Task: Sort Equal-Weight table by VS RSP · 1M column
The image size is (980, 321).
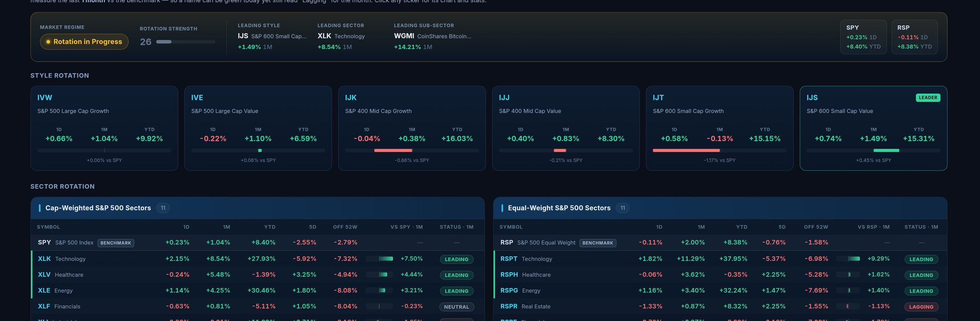Action: [874, 227]
